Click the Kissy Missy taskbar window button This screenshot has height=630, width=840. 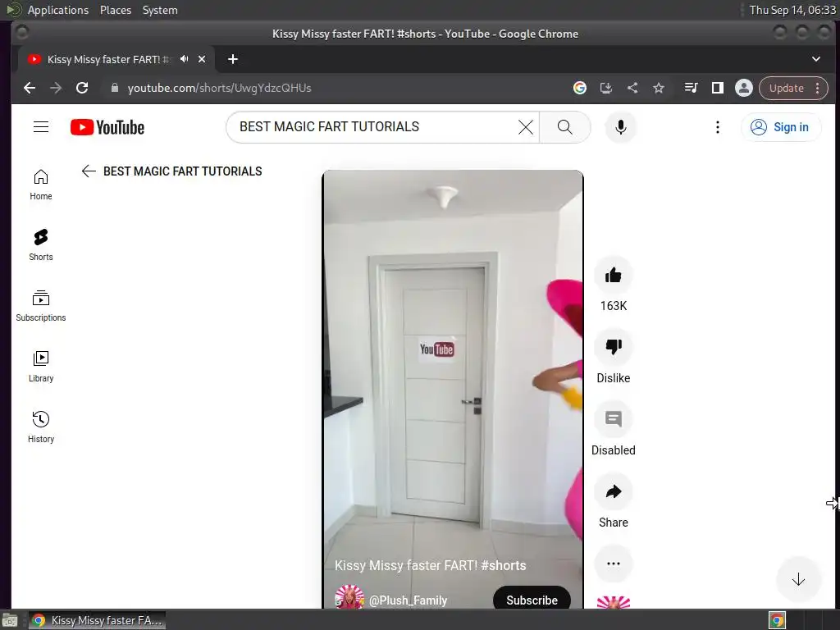point(98,620)
